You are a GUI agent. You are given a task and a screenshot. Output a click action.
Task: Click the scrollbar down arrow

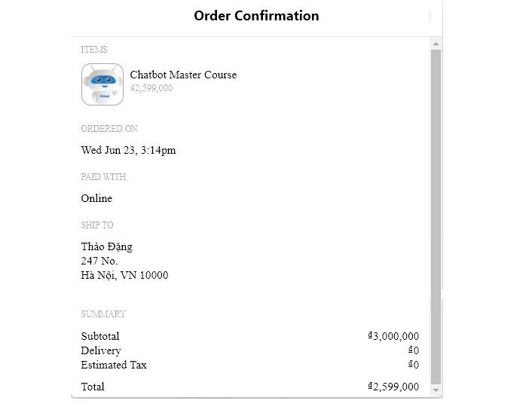tap(436, 390)
